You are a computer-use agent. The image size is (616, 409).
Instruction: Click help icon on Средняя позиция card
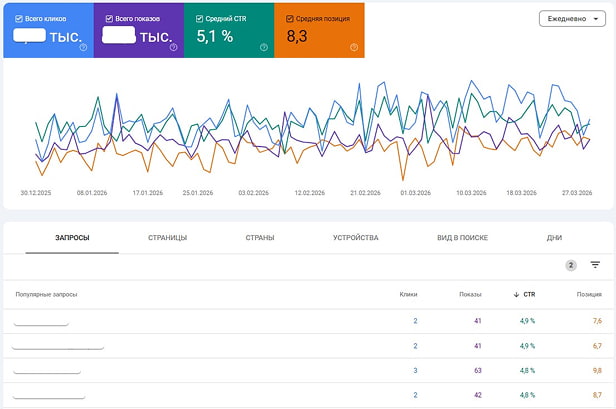point(353,47)
